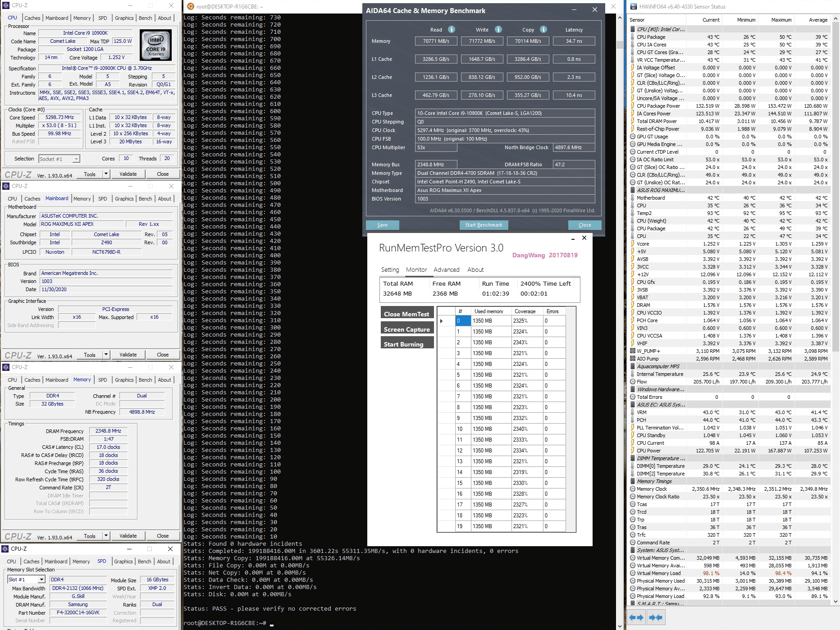The height and width of the screenshot is (630, 840).
Task: Click the 'Status: PASS' line in terminal
Action: [269, 608]
